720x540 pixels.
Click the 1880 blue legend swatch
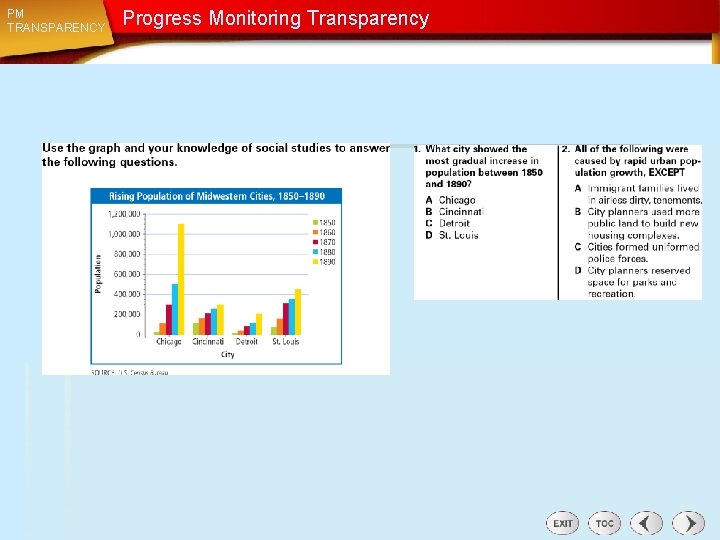[x=315, y=252]
